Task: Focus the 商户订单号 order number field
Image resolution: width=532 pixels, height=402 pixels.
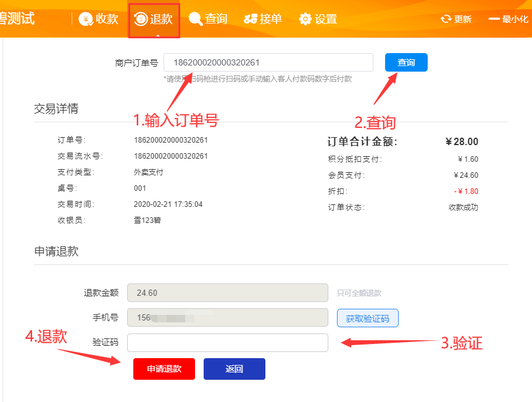Action: (268, 62)
